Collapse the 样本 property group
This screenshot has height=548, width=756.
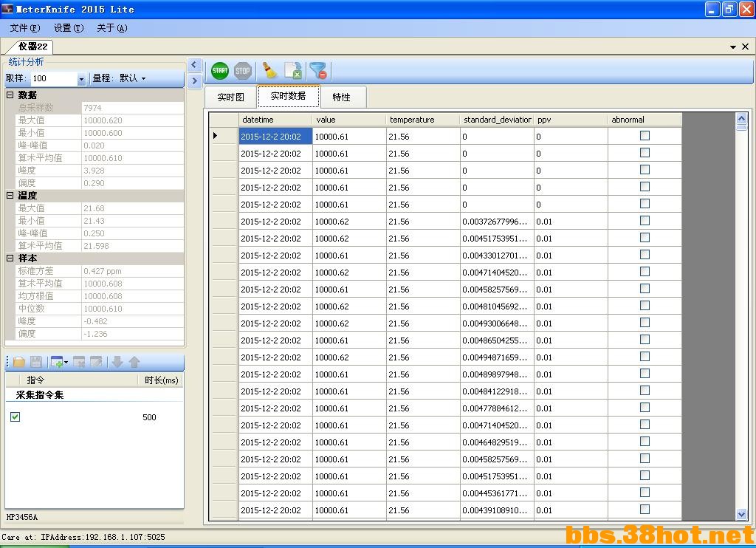pyautogui.click(x=10, y=258)
